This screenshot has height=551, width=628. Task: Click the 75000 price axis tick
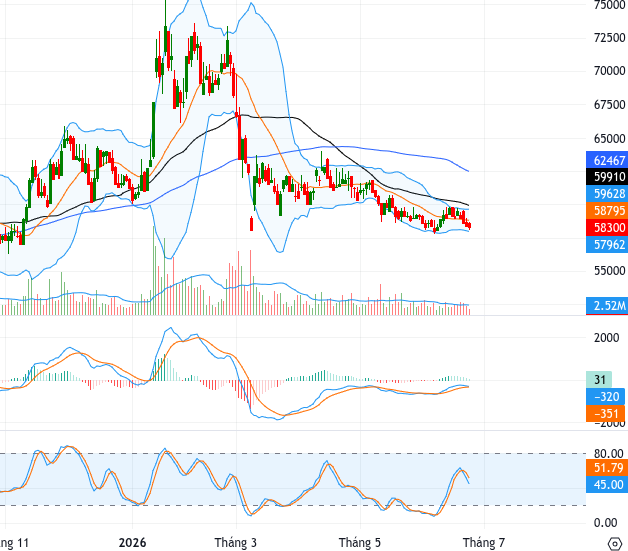[610, 5]
